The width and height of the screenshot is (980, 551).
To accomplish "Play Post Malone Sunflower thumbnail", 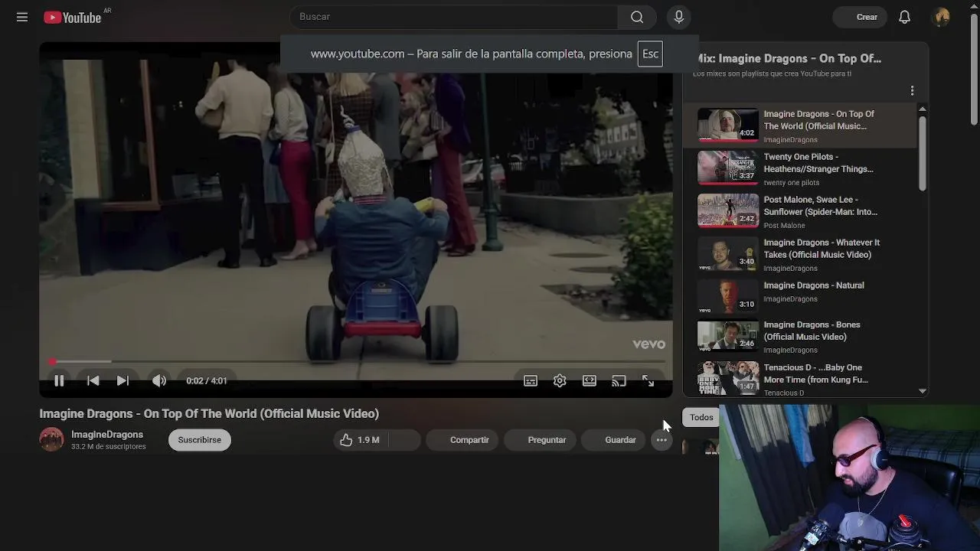I will 727,210.
